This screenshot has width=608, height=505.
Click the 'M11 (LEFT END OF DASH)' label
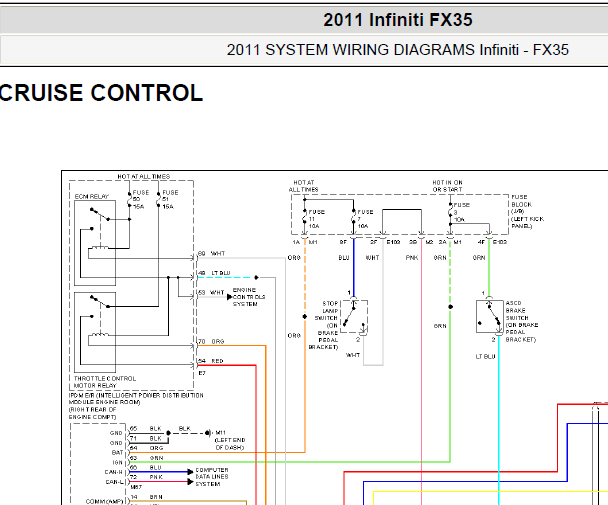(x=230, y=440)
